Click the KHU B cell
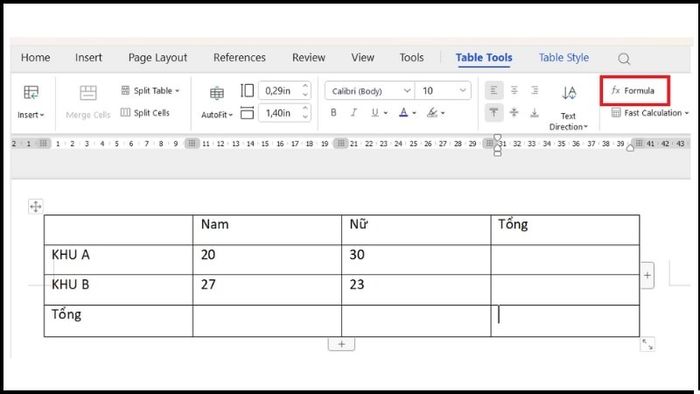700x394 pixels. (118, 290)
